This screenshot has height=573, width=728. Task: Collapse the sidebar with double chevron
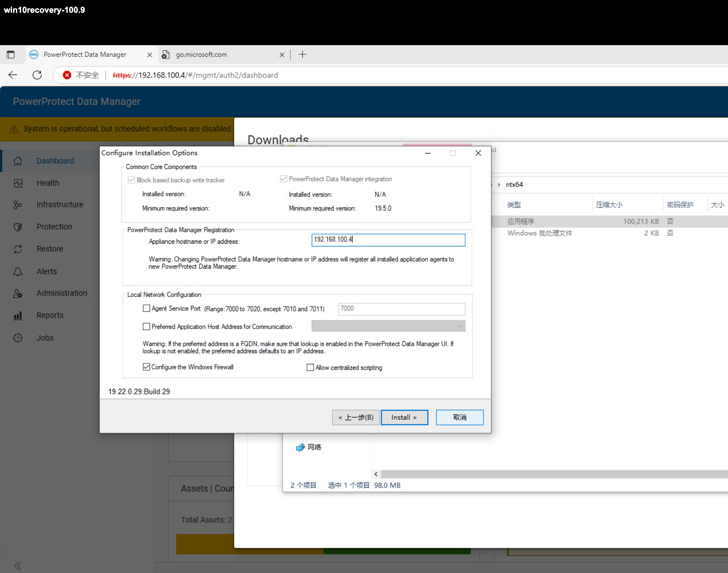(x=18, y=565)
